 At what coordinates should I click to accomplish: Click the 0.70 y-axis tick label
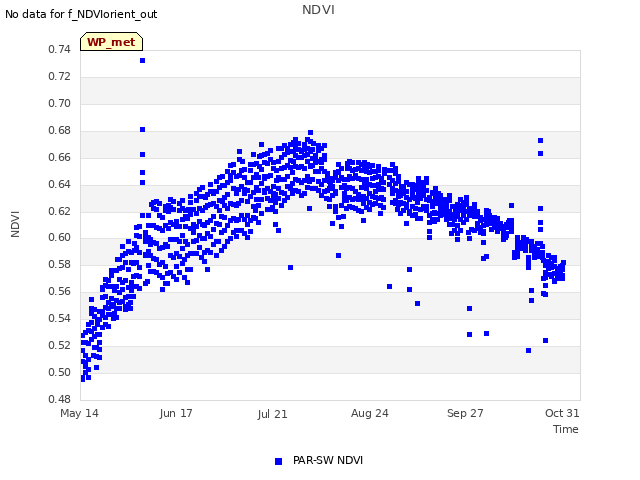pos(59,103)
